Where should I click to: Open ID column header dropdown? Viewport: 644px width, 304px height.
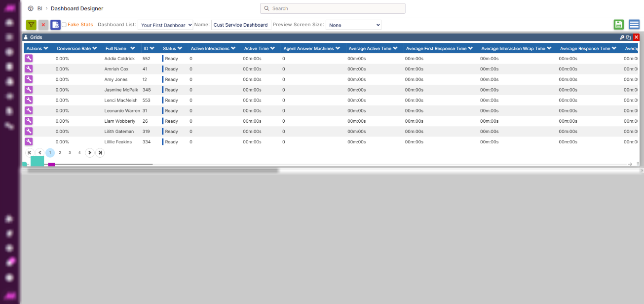pyautogui.click(x=152, y=48)
